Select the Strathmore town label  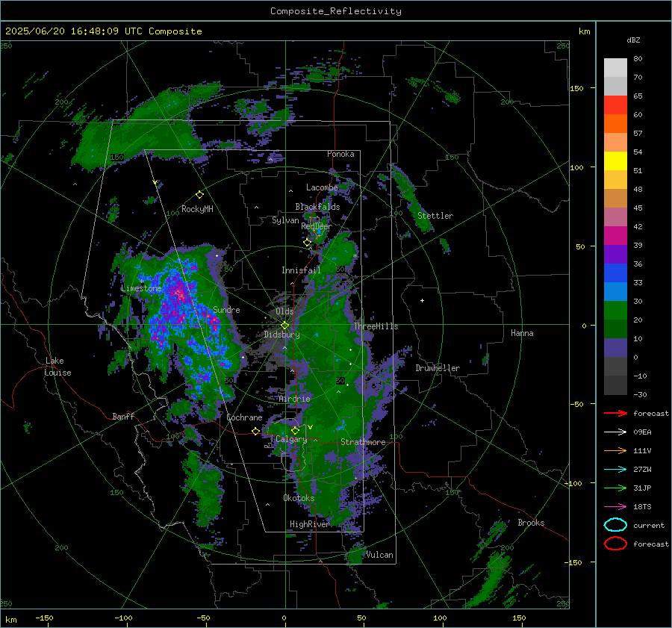click(363, 442)
